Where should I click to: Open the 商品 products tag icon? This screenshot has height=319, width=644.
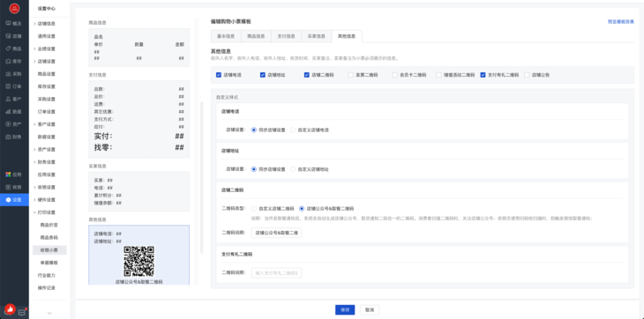click(x=8, y=48)
